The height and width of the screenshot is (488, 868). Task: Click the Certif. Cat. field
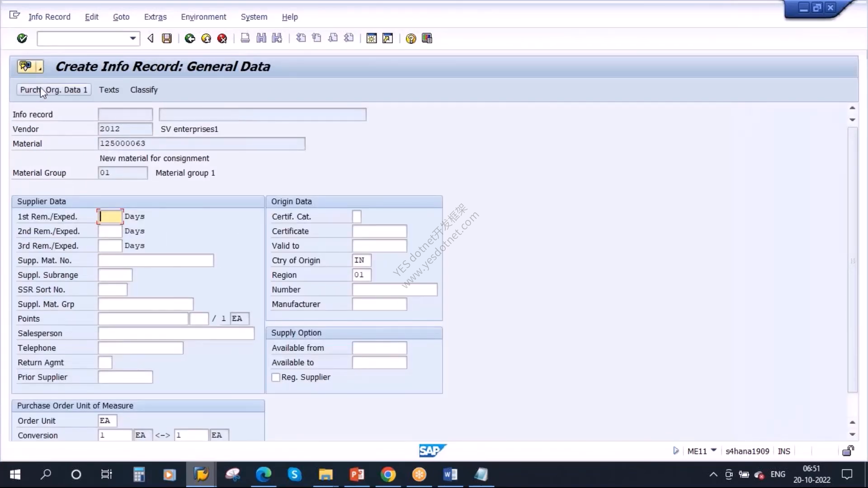pos(357,216)
